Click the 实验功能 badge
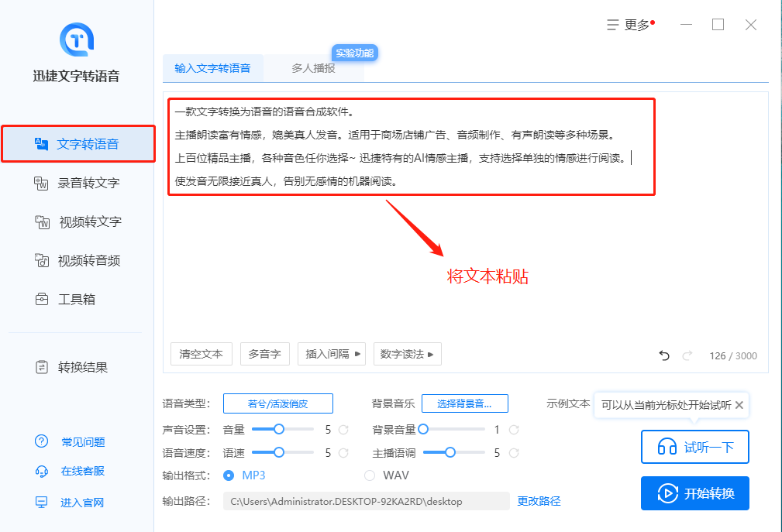Viewport: 782px width, 532px height. click(355, 53)
